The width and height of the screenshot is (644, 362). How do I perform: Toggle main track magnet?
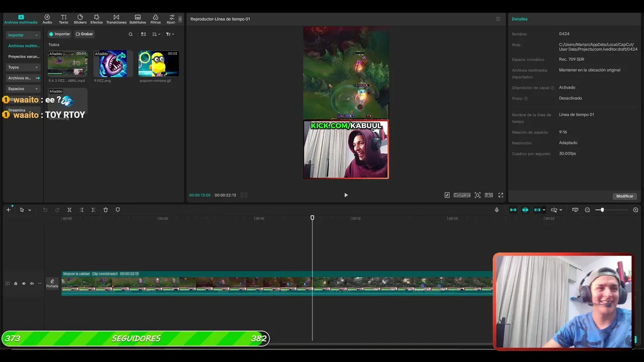[513, 210]
